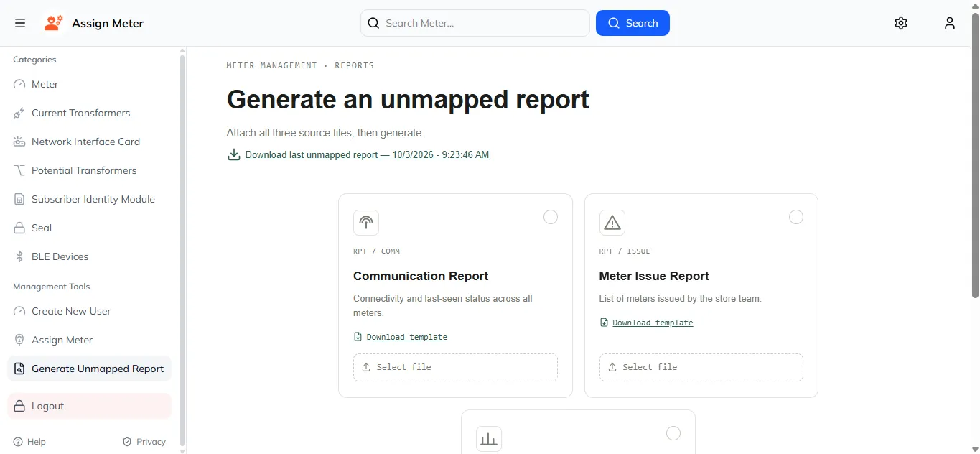This screenshot has height=454, width=980.
Task: Open the Meter category
Action: pos(90,84)
